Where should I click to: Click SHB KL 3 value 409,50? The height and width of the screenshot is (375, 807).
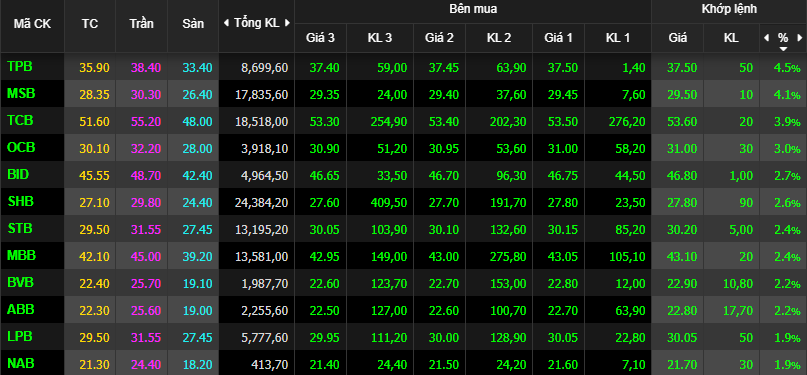pos(389,203)
